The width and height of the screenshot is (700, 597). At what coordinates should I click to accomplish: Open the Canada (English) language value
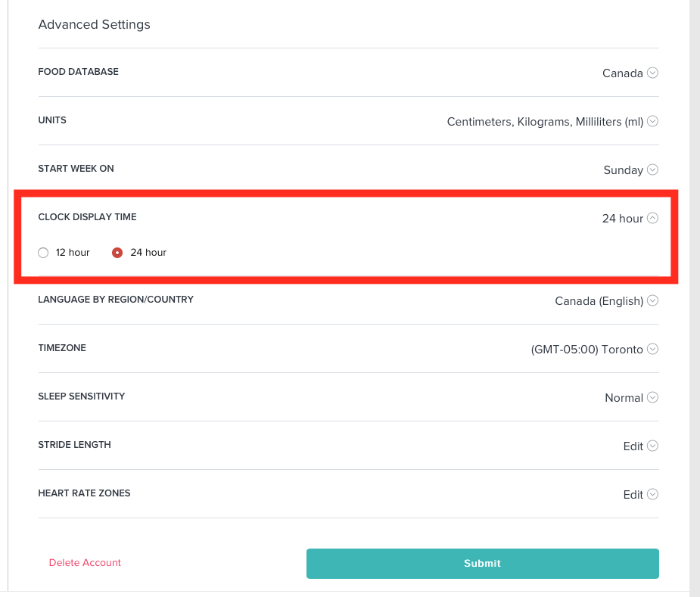(x=599, y=301)
